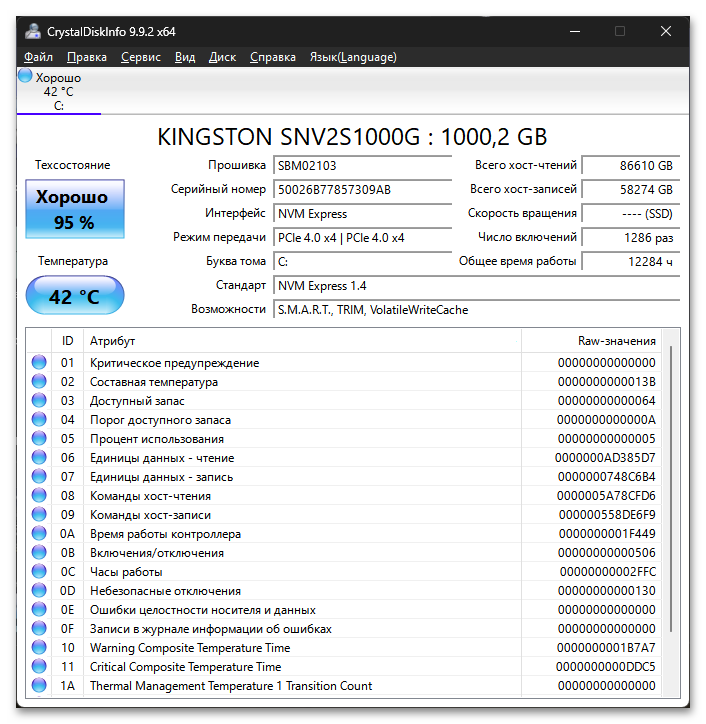Click total host reads value 86610 GB

[x=631, y=166]
